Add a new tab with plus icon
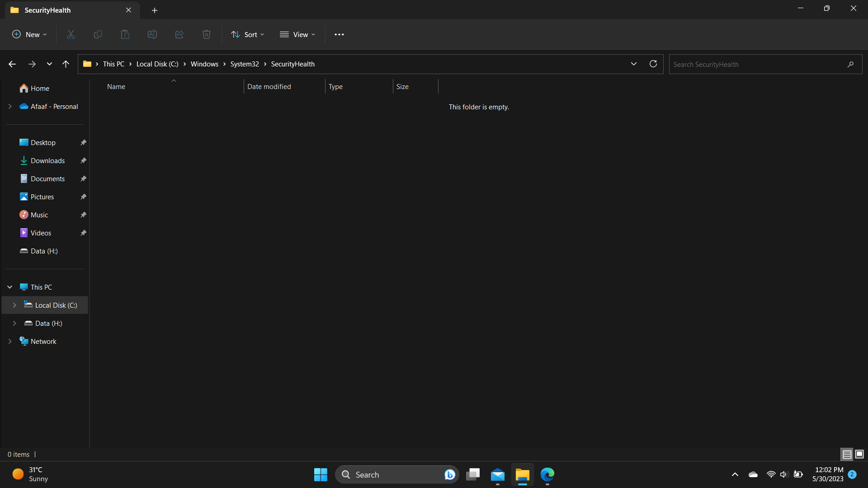The image size is (868, 488). click(x=154, y=10)
